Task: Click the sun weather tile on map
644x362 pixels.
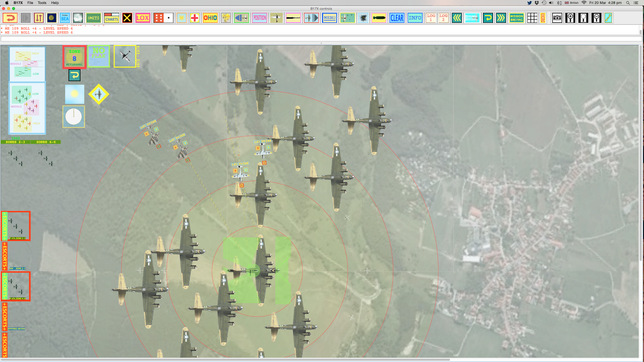Action: coord(74,94)
